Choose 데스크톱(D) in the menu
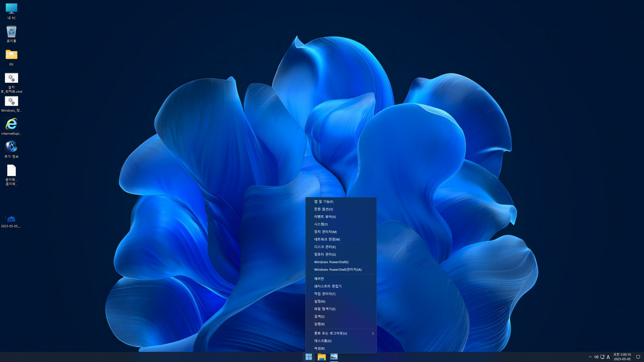 click(341, 341)
